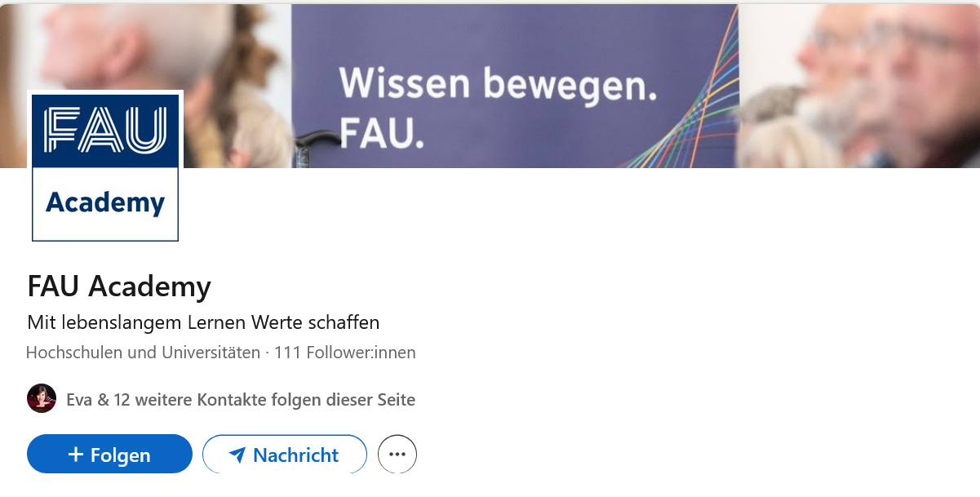Click the paper plane icon beside Nachricht
This screenshot has height=497, width=980.
click(237, 455)
